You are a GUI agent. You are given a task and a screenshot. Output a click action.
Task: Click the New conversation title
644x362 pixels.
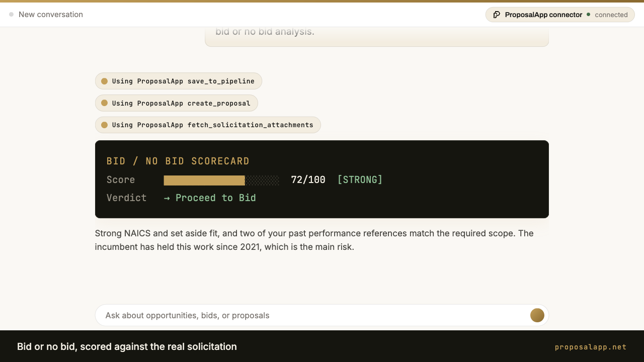(x=51, y=15)
